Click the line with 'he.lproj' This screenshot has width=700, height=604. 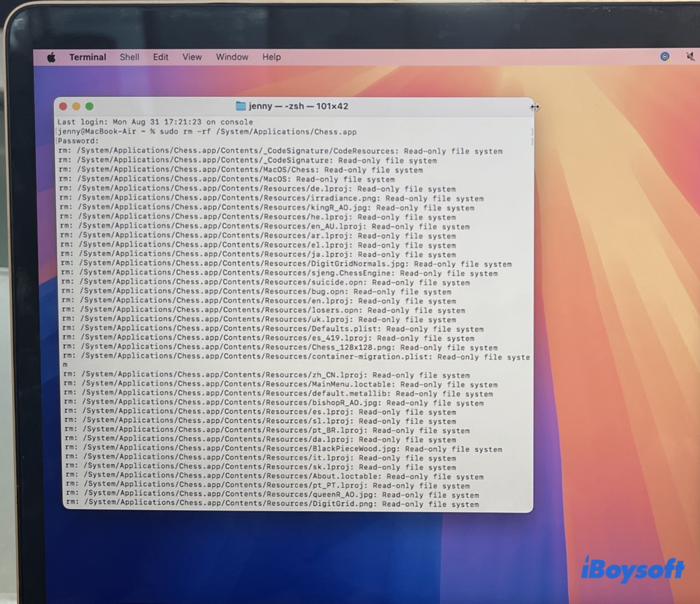pyautogui.click(x=258, y=217)
